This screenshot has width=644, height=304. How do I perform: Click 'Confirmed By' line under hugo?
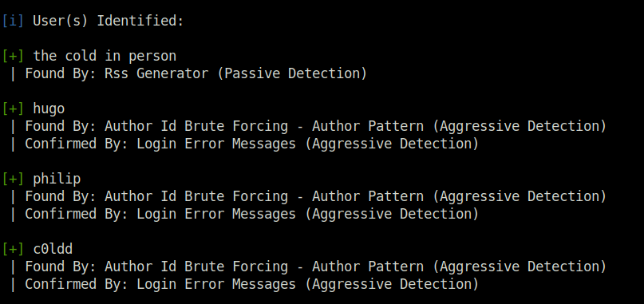(244, 144)
